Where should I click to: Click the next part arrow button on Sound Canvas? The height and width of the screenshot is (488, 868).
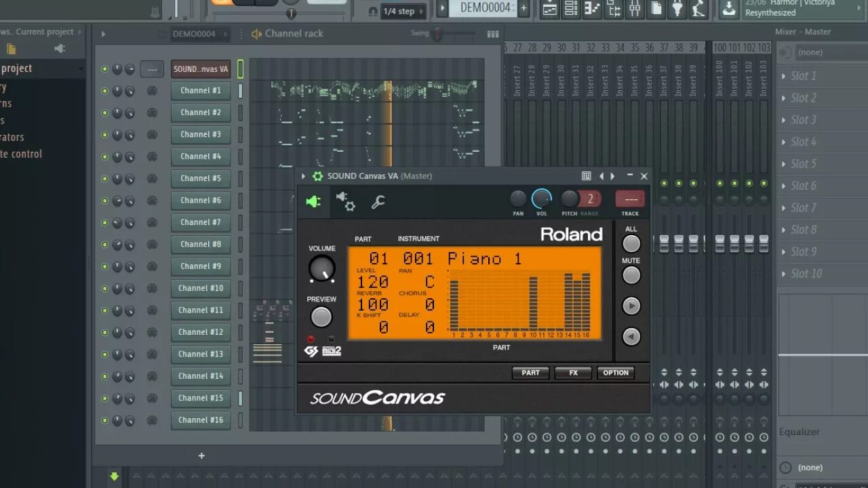point(631,306)
